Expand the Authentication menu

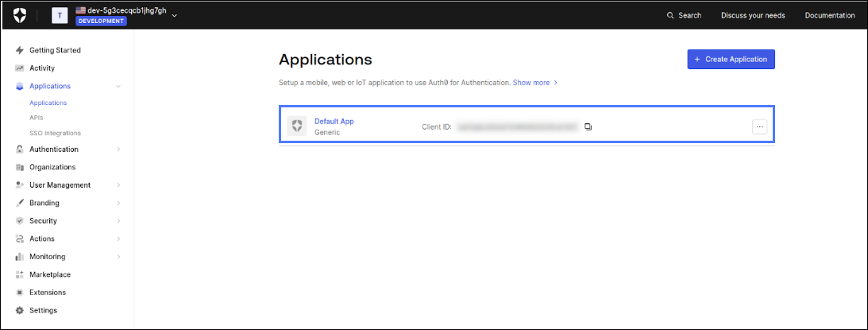[x=118, y=149]
